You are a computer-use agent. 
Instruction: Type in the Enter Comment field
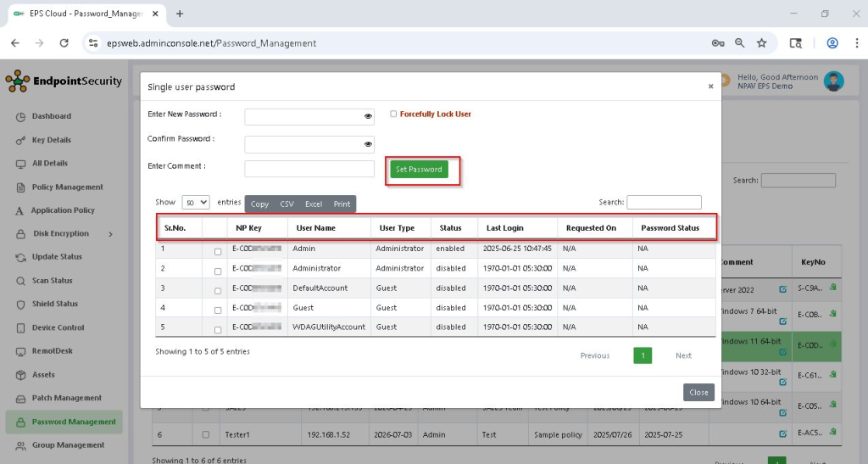point(309,169)
